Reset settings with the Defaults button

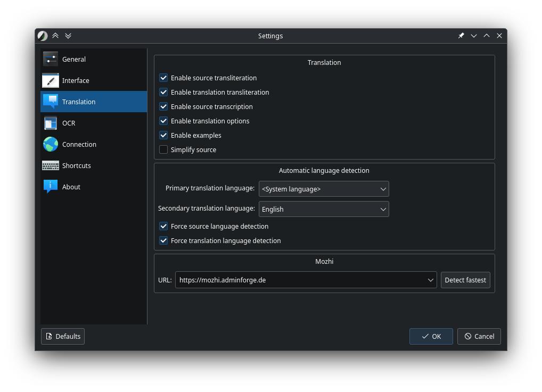(63, 336)
